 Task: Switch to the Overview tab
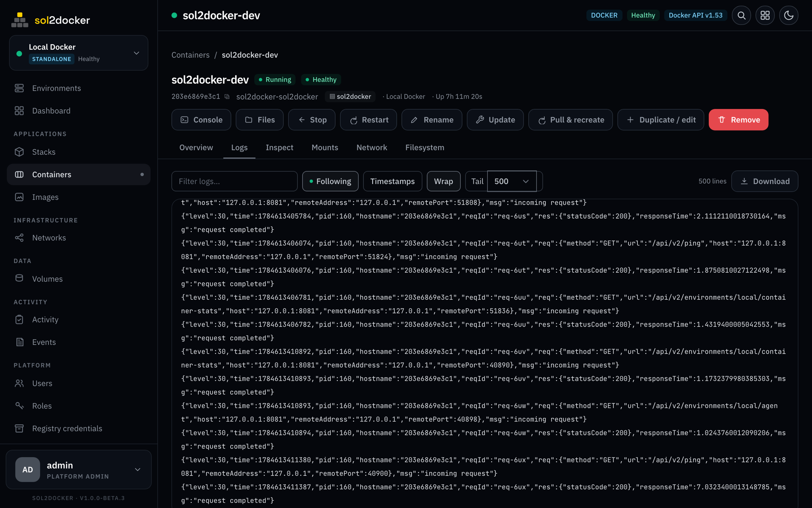196,148
